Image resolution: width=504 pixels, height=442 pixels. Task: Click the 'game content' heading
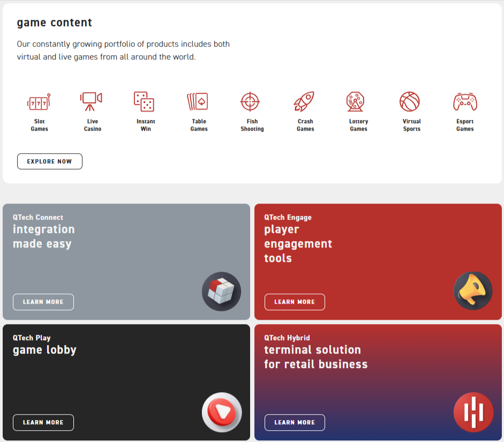[54, 23]
